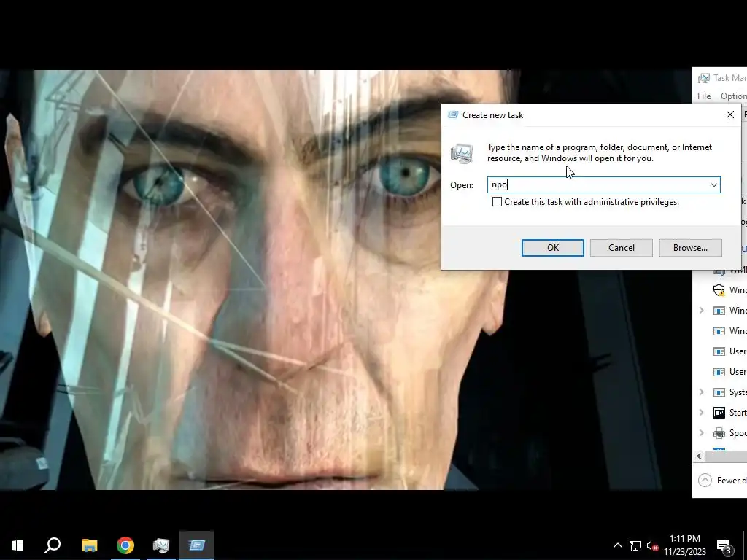Click the left arrow of Task Manager's horizontal scrollbar

click(x=699, y=456)
